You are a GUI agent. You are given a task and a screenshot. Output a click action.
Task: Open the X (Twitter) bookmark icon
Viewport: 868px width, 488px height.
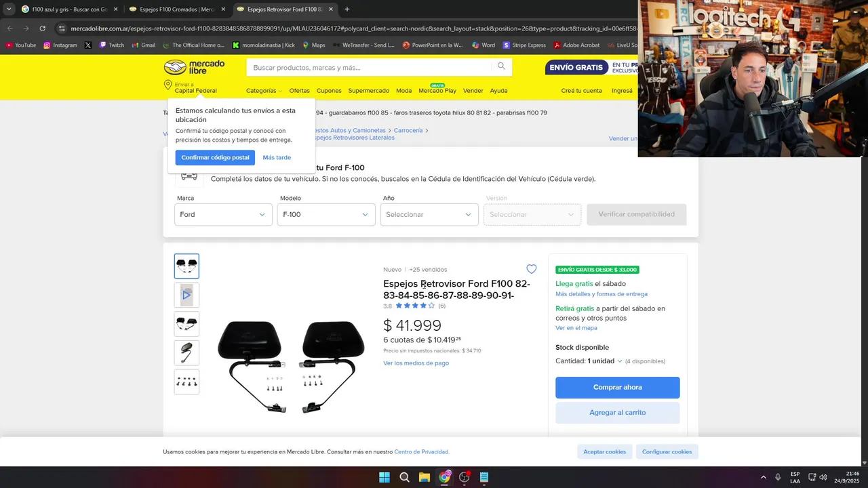(x=88, y=45)
